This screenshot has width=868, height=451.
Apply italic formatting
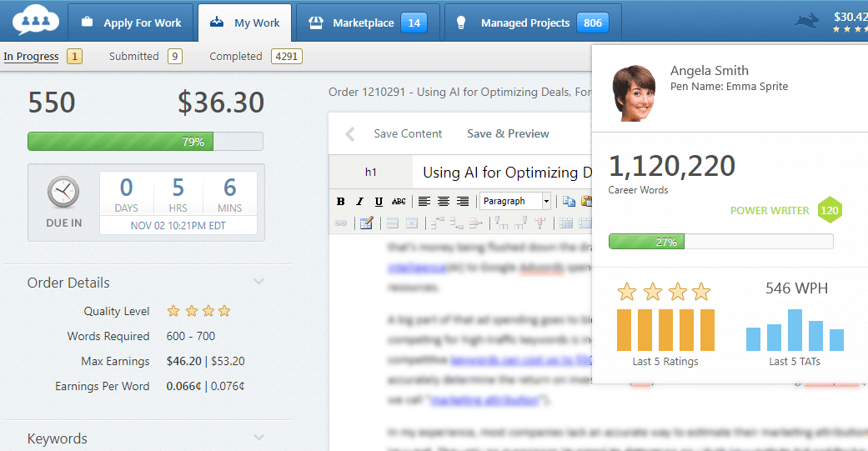point(359,201)
